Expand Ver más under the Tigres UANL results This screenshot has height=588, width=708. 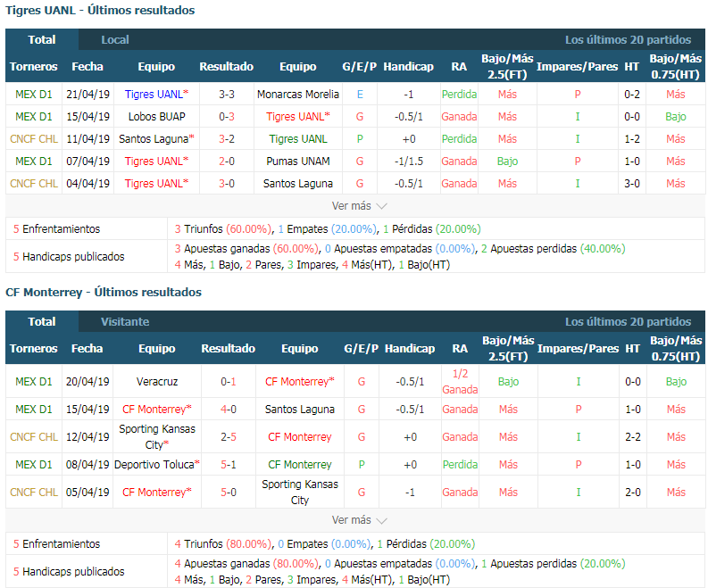[x=360, y=206]
